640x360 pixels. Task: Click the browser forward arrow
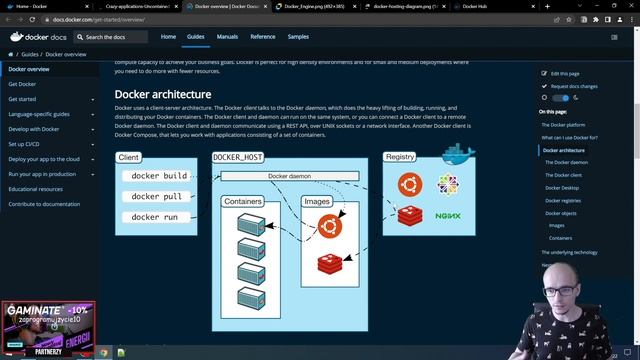(x=20, y=20)
